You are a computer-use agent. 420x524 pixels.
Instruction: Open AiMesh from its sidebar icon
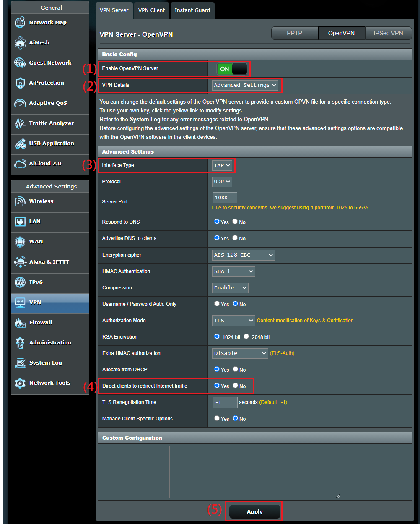coord(20,43)
